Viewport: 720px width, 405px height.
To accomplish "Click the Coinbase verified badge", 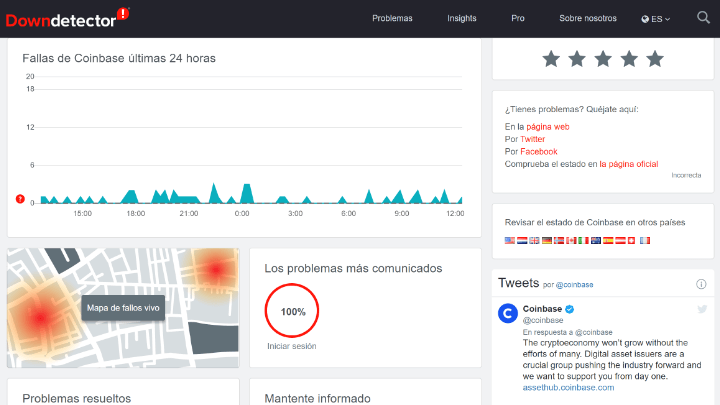I will coord(570,309).
